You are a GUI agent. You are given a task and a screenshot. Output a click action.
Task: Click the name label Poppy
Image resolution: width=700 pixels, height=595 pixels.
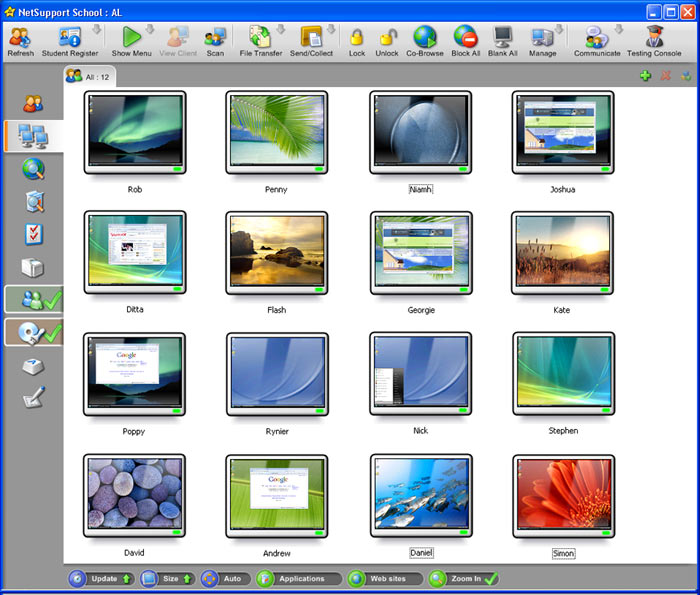(x=133, y=431)
